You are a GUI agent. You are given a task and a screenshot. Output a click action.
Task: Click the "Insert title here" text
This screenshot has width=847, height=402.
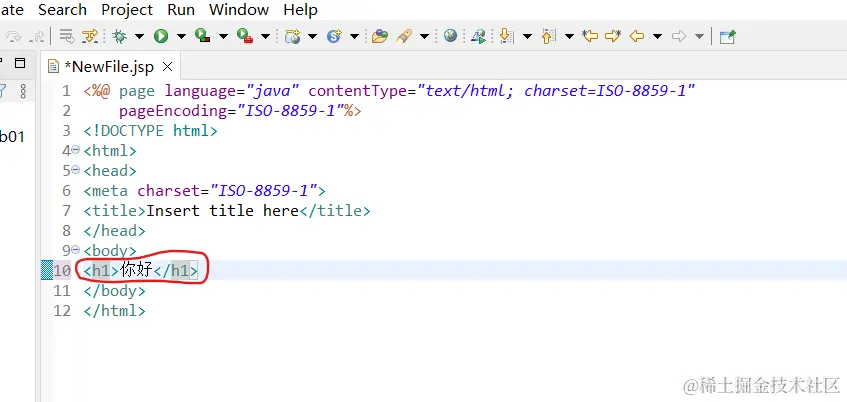click(x=223, y=210)
